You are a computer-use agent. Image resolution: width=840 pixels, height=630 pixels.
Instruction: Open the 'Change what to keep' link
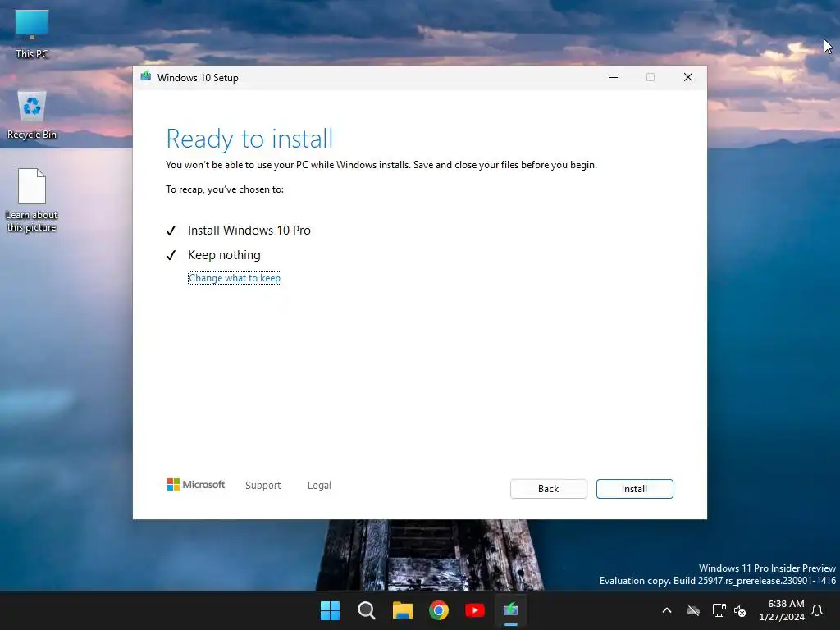pyautogui.click(x=235, y=278)
